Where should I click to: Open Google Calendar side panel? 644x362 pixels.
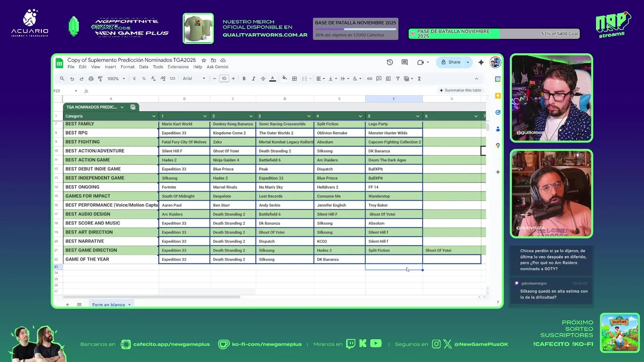click(x=498, y=79)
